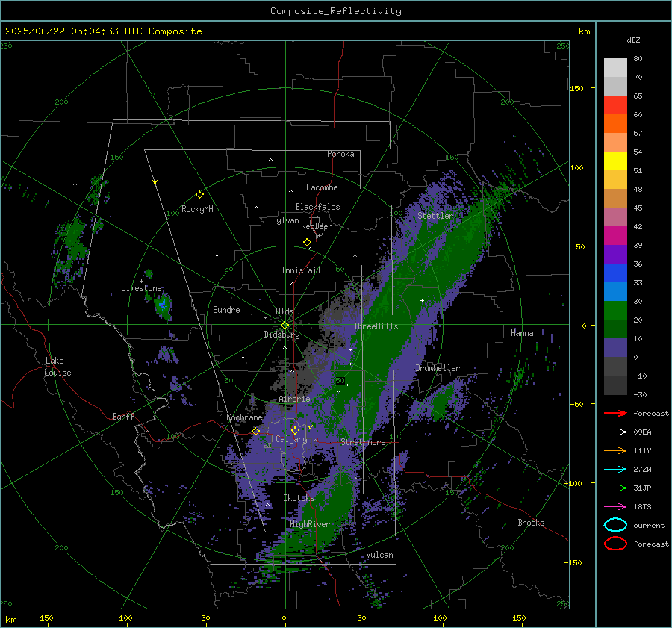
Task: Click the slate purple 10-0 dBZ swatch
Action: pos(615,348)
